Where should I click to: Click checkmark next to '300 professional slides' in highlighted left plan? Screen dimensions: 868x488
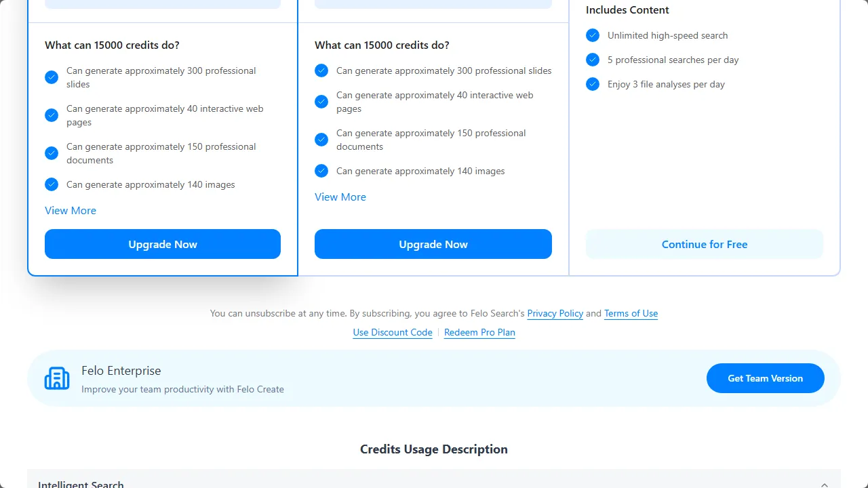coord(52,77)
